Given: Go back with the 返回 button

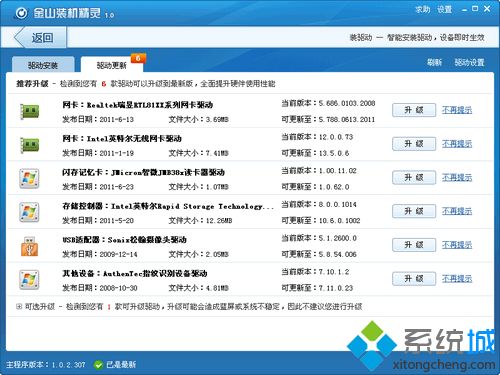Looking at the screenshot, I should click(40, 38).
